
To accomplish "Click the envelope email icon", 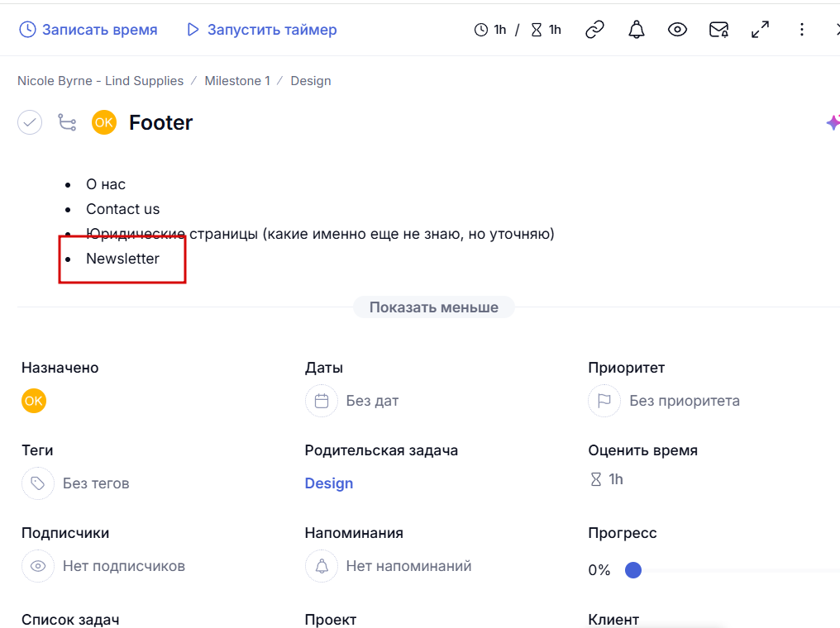I will pyautogui.click(x=718, y=30).
